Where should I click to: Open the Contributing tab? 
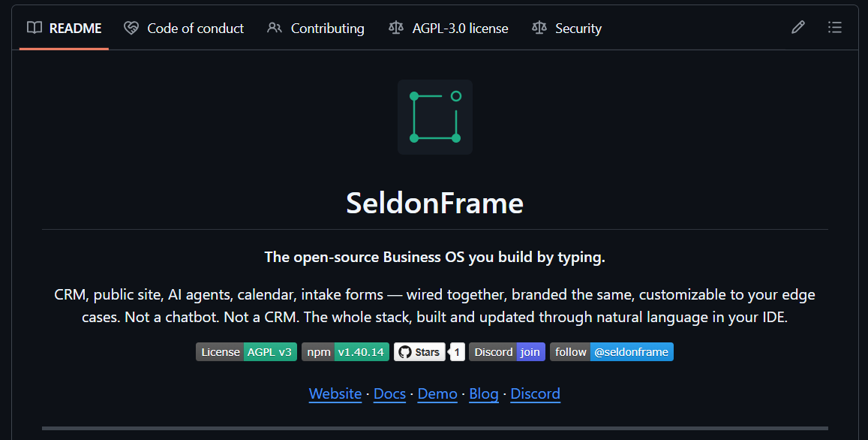(x=316, y=29)
